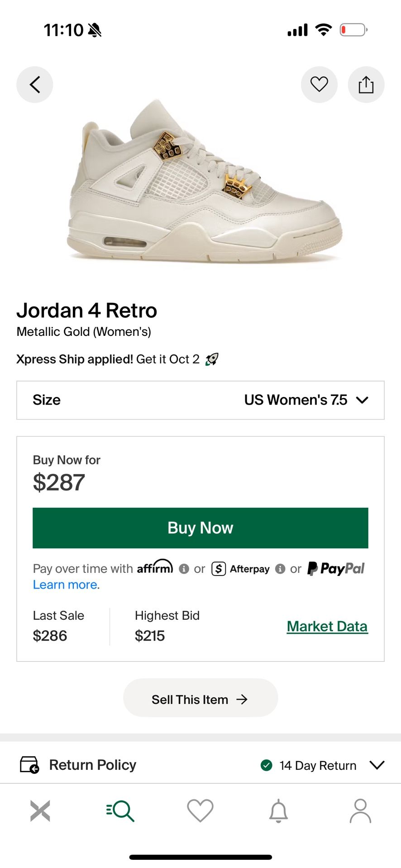The image size is (401, 868).
Task: Open the Search tab in bottom bar
Action: point(120,811)
